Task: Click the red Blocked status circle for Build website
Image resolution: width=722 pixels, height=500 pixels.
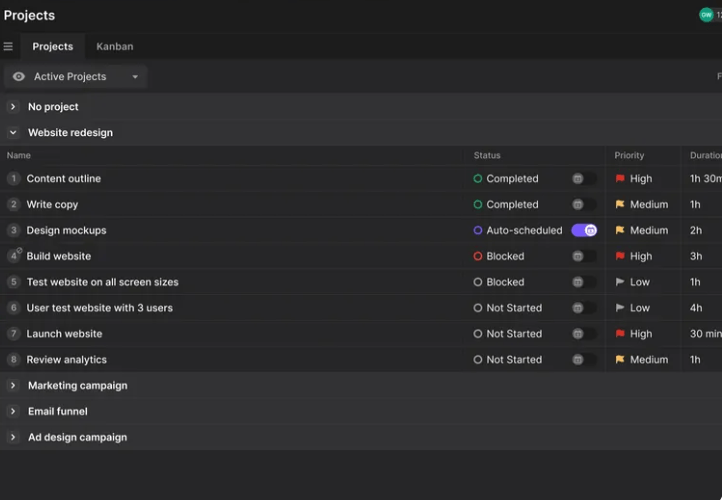Action: [x=477, y=256]
